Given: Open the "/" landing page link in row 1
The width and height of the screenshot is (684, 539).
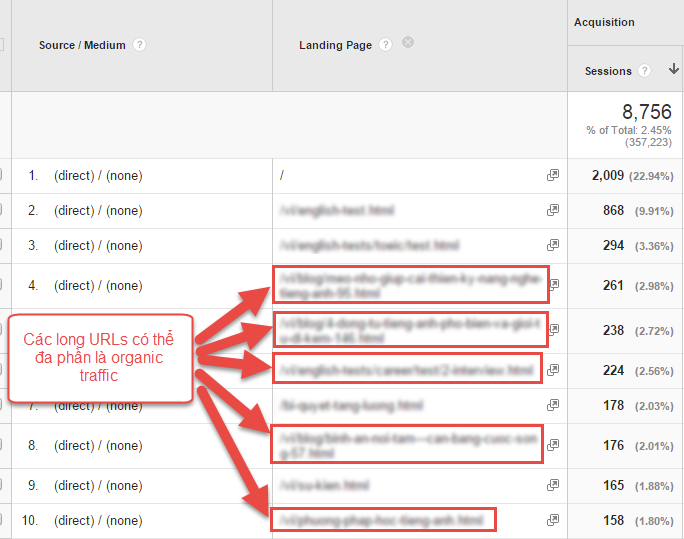Looking at the screenshot, I should point(282,175).
